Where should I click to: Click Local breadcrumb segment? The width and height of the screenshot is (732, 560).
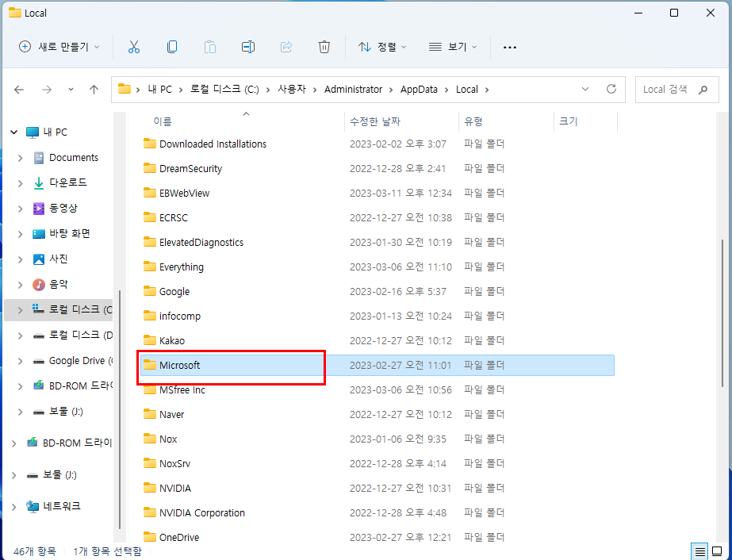[467, 89]
